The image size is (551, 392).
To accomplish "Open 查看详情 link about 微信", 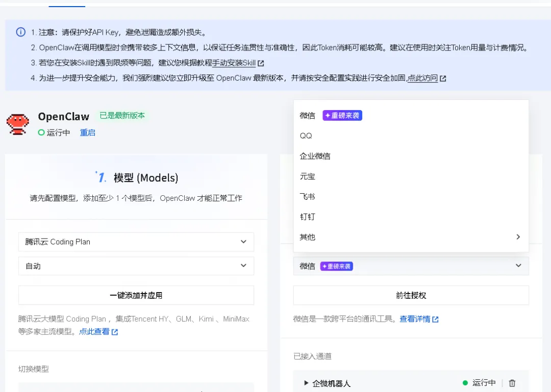I will [x=415, y=319].
